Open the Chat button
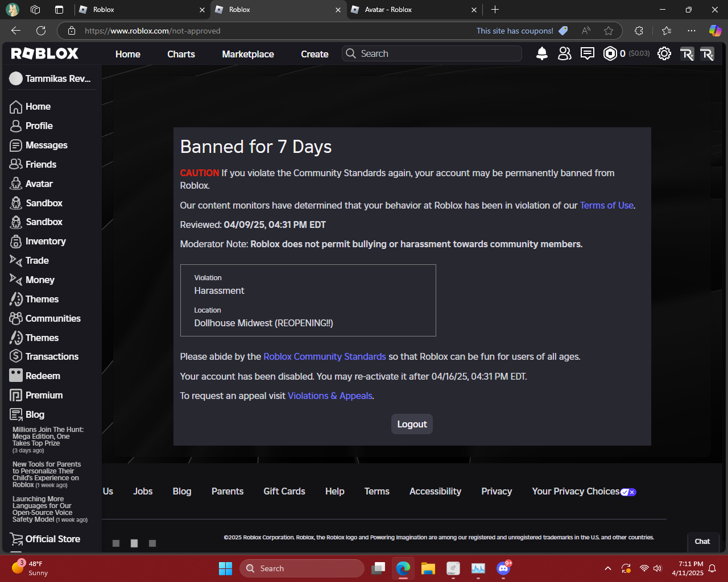The height and width of the screenshot is (582, 728). pos(702,542)
